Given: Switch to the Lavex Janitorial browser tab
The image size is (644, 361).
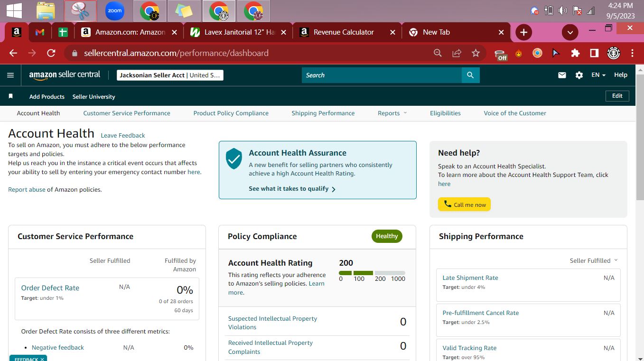Looking at the screenshot, I should (x=237, y=32).
